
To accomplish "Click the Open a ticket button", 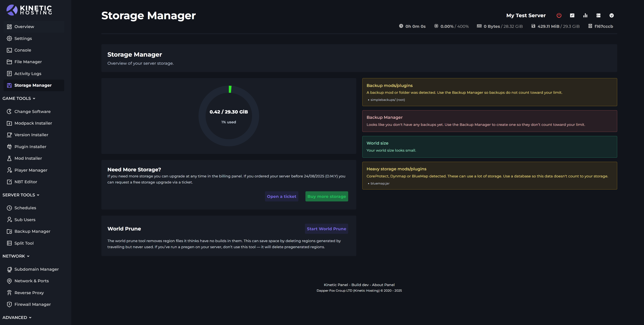I will pos(281,196).
